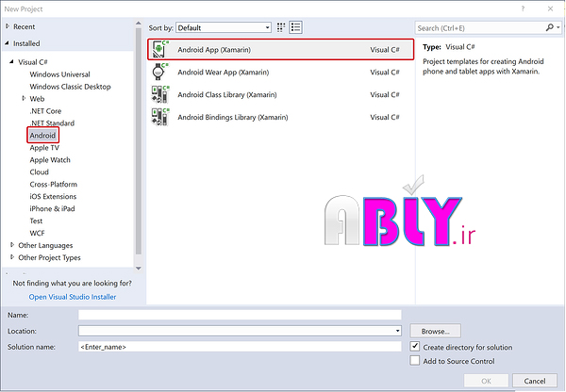
Task: Select the Android App (Xamarin) template icon
Action: pyautogui.click(x=160, y=49)
